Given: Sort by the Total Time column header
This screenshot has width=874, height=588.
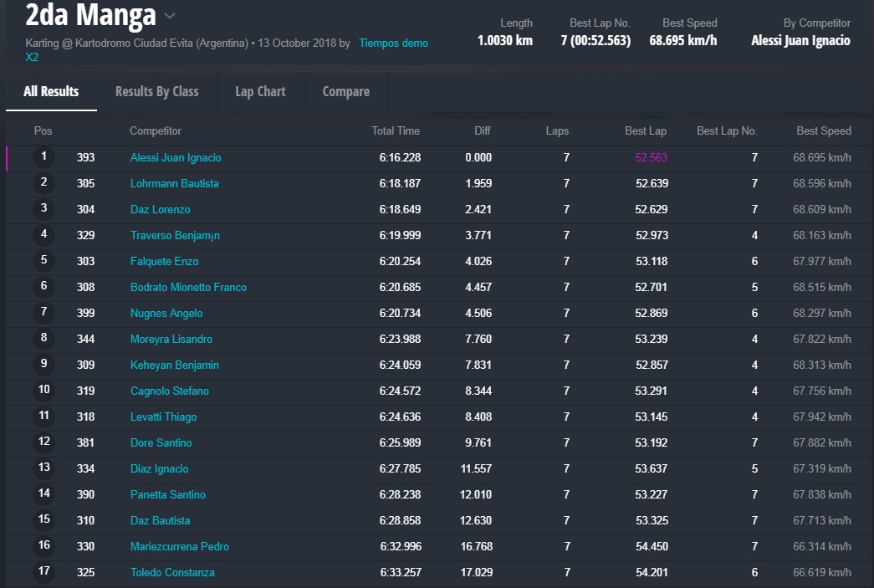Looking at the screenshot, I should 396,130.
